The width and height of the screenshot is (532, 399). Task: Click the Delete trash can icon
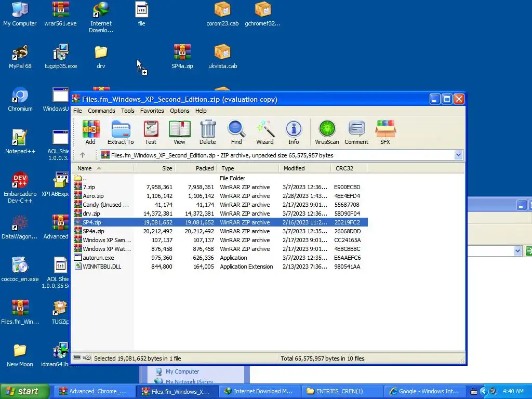pos(208,132)
